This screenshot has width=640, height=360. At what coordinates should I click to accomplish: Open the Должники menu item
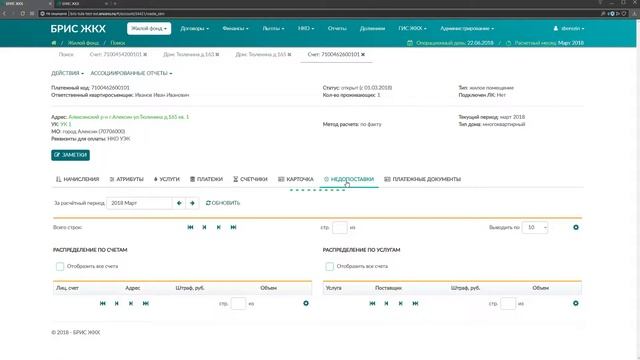click(x=372, y=29)
